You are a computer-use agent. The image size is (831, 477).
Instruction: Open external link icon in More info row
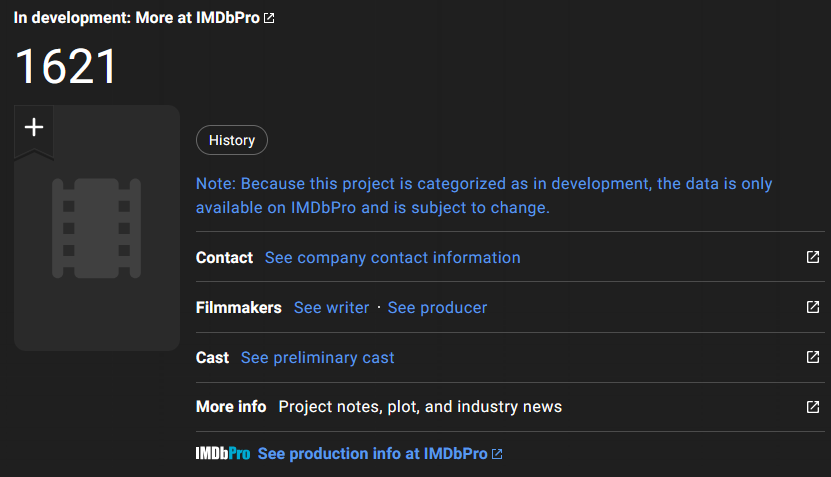coord(812,407)
